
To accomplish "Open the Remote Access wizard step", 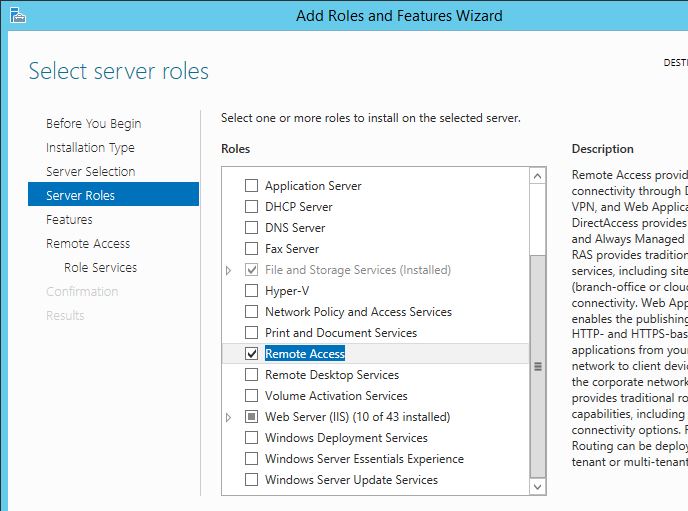I will (x=88, y=243).
